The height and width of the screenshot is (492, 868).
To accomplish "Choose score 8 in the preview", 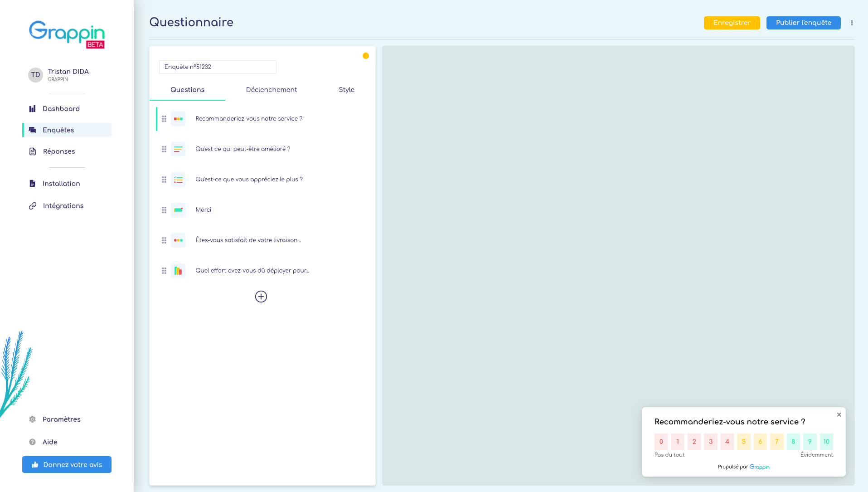I will (793, 442).
